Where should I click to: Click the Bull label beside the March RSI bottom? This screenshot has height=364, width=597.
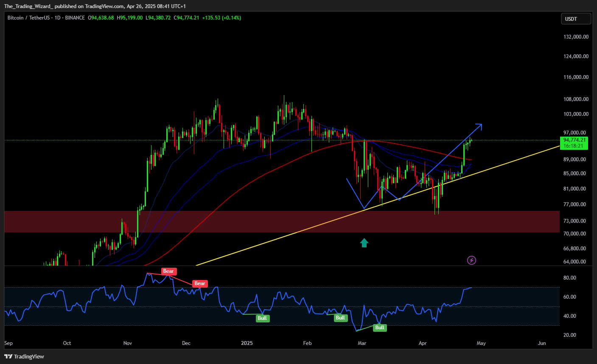(380, 327)
